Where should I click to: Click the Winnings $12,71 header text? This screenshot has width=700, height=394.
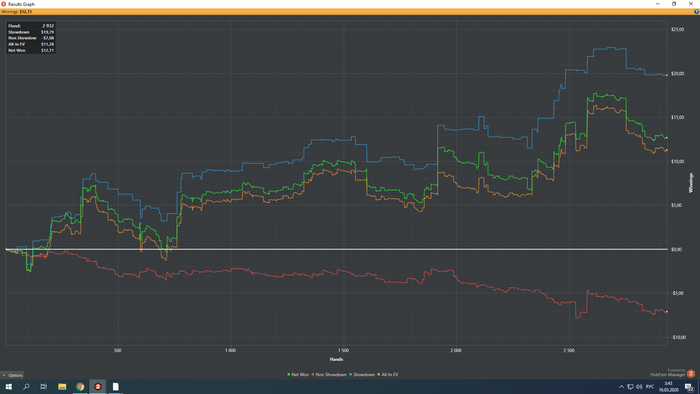click(x=17, y=12)
